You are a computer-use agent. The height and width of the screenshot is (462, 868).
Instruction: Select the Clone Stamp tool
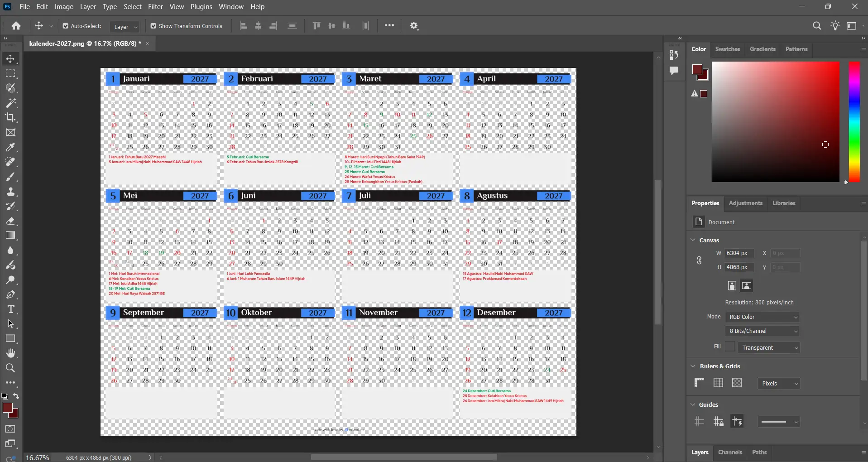(10, 191)
